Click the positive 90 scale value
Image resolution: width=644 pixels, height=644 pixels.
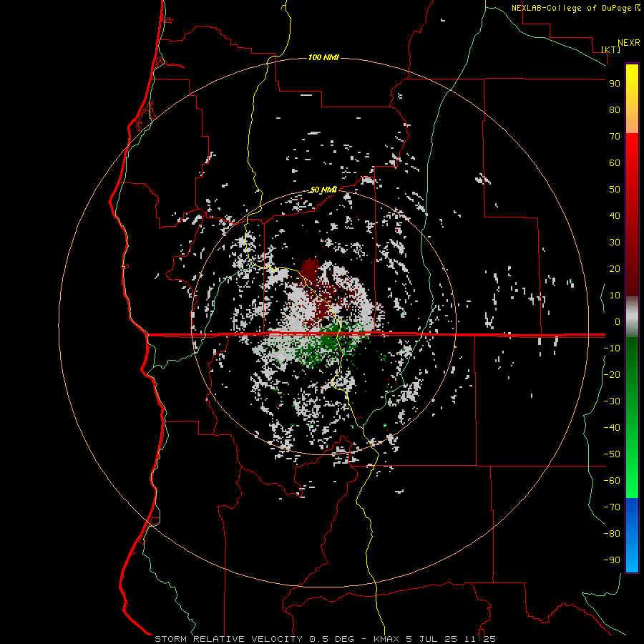tap(615, 84)
